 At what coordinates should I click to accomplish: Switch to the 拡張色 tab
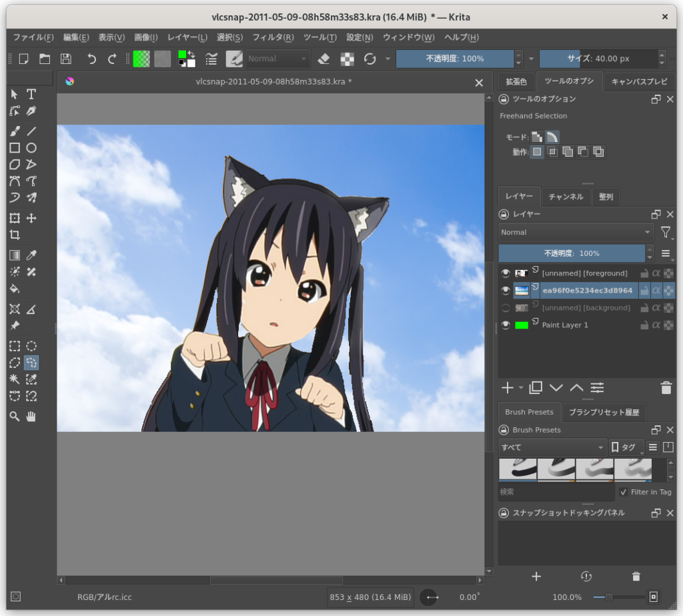pyautogui.click(x=516, y=82)
